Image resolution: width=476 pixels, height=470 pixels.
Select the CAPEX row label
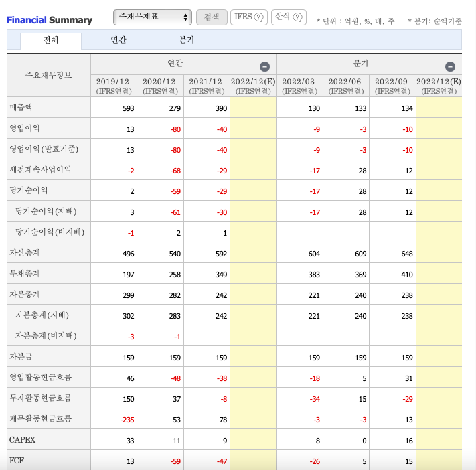click(23, 439)
